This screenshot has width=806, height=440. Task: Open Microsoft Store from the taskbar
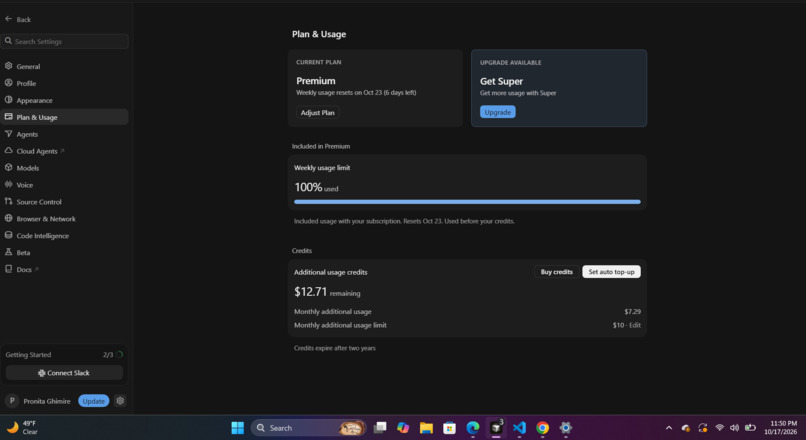pyautogui.click(x=450, y=428)
